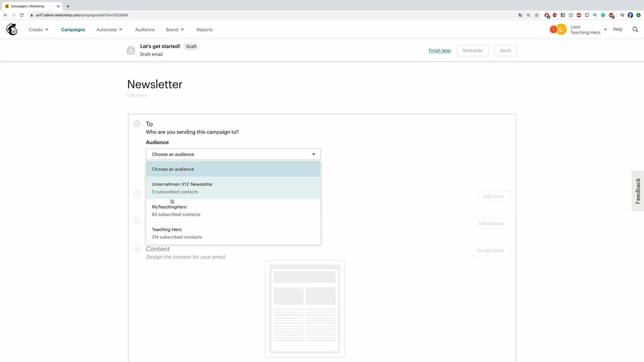This screenshot has width=644, height=362.
Task: Select Teaching Hero audience option
Action: 233,233
